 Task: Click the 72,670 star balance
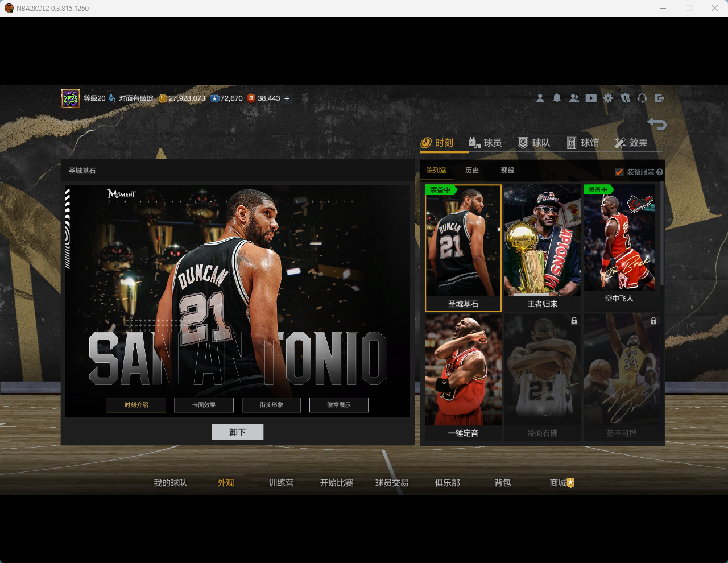(231, 98)
